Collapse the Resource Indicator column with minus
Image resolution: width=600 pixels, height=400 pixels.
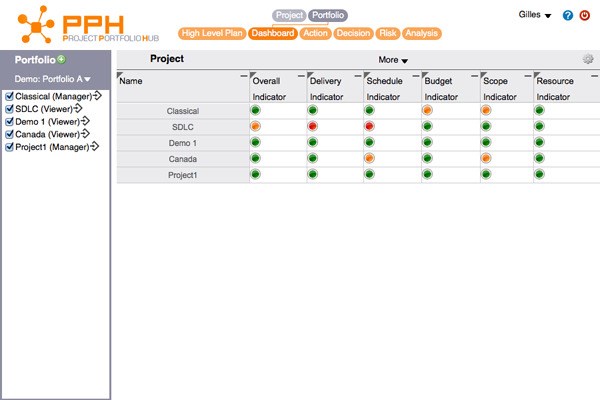pyautogui.click(x=594, y=76)
